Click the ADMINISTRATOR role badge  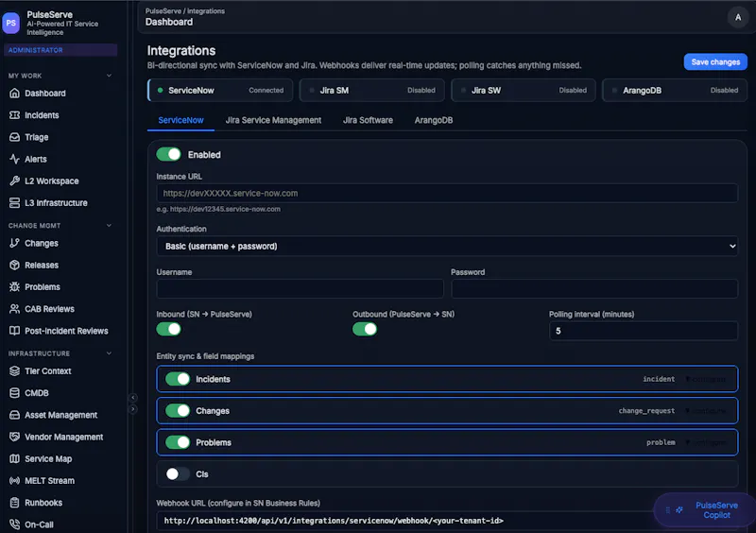point(60,50)
